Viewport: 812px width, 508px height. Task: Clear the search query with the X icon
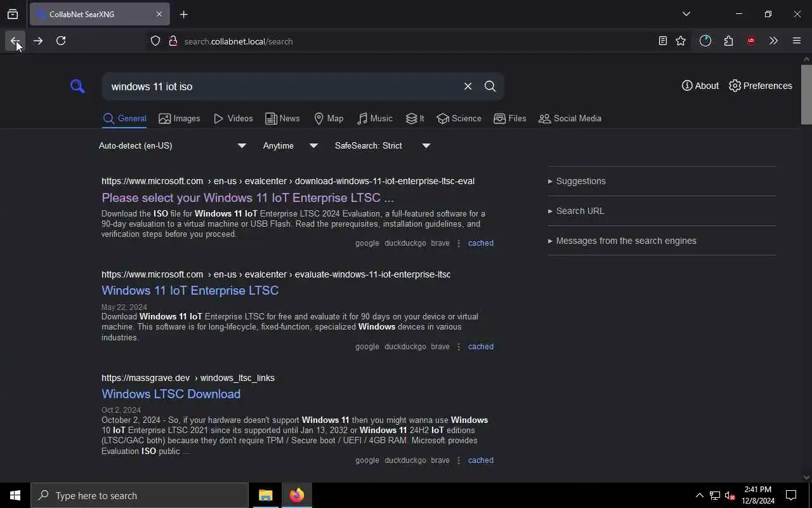pos(468,86)
